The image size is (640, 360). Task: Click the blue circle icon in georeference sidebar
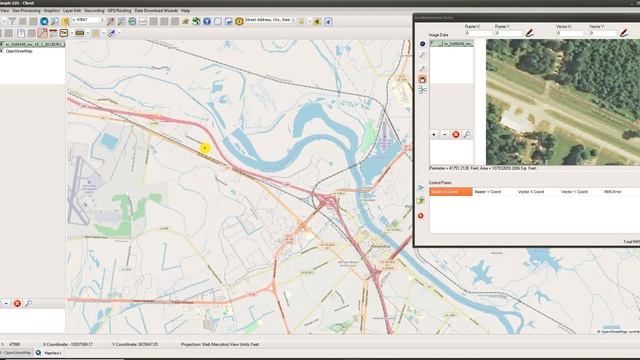click(x=422, y=44)
